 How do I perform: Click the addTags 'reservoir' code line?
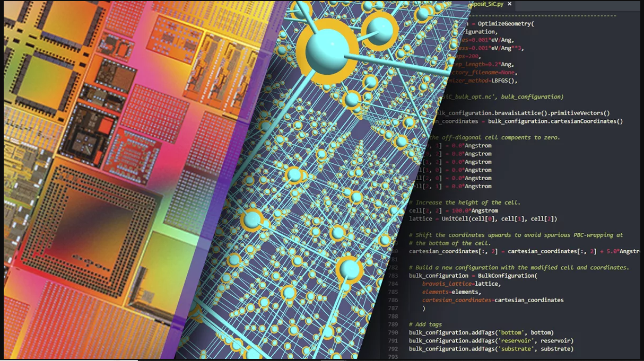click(x=491, y=340)
